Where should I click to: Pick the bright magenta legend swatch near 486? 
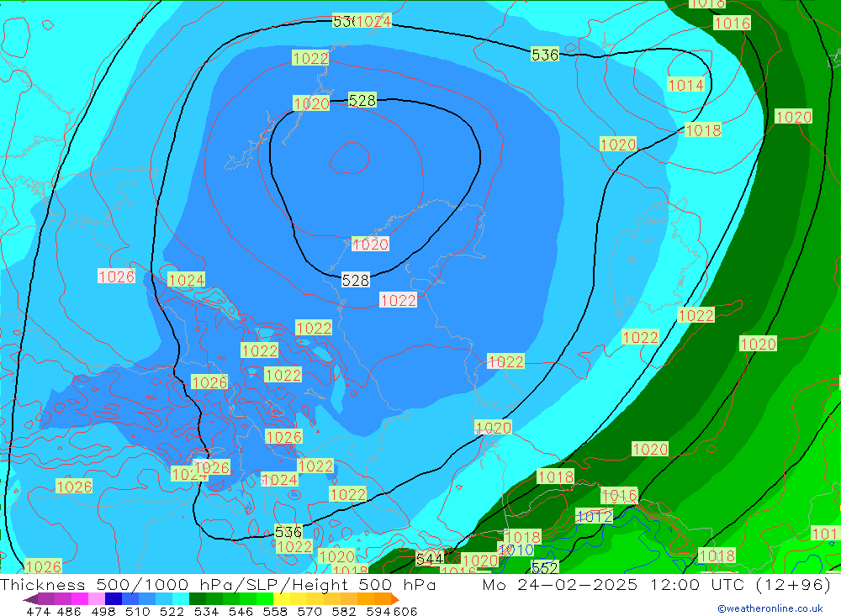click(x=79, y=599)
